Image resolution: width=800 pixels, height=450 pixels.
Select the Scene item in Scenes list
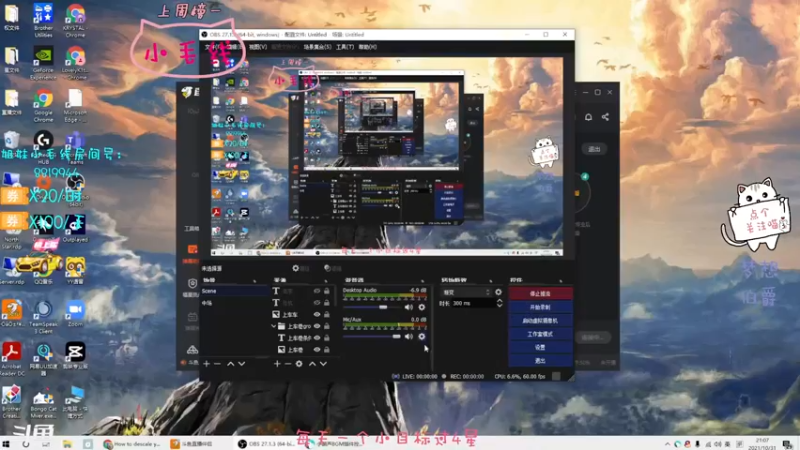pos(235,291)
